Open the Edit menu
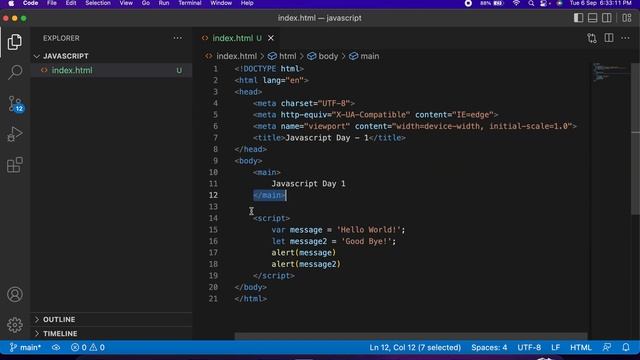640x360 pixels. pyautogui.click(x=71, y=3)
